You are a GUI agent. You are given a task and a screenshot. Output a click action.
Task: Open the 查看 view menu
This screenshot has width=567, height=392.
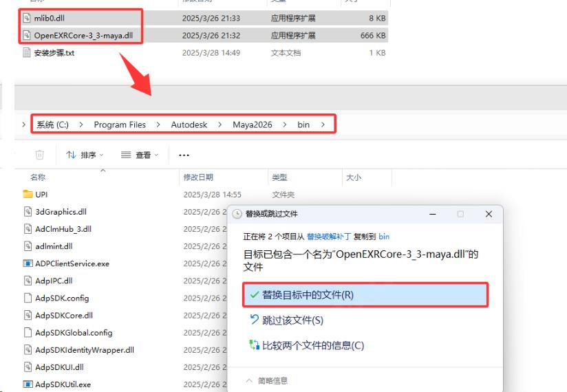tap(140, 155)
